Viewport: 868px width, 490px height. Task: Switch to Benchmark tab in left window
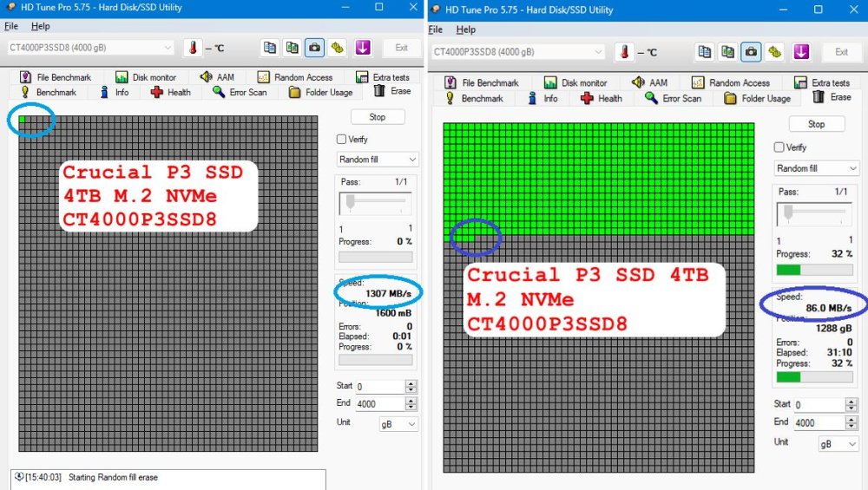[x=48, y=92]
